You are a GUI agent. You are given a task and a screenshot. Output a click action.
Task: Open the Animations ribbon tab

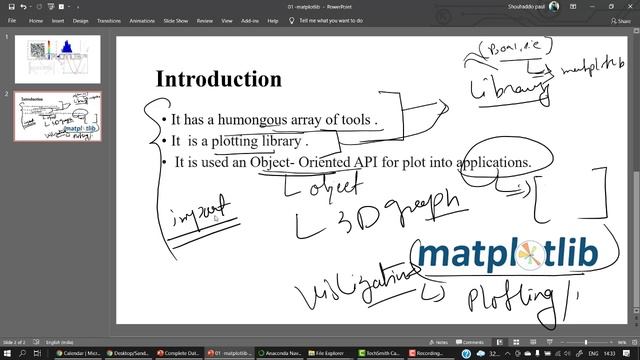click(x=142, y=21)
